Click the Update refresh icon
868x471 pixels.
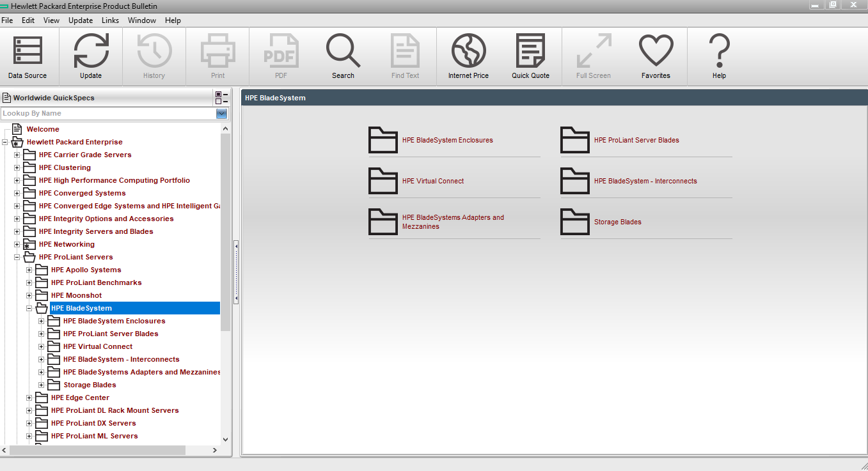coord(91,57)
